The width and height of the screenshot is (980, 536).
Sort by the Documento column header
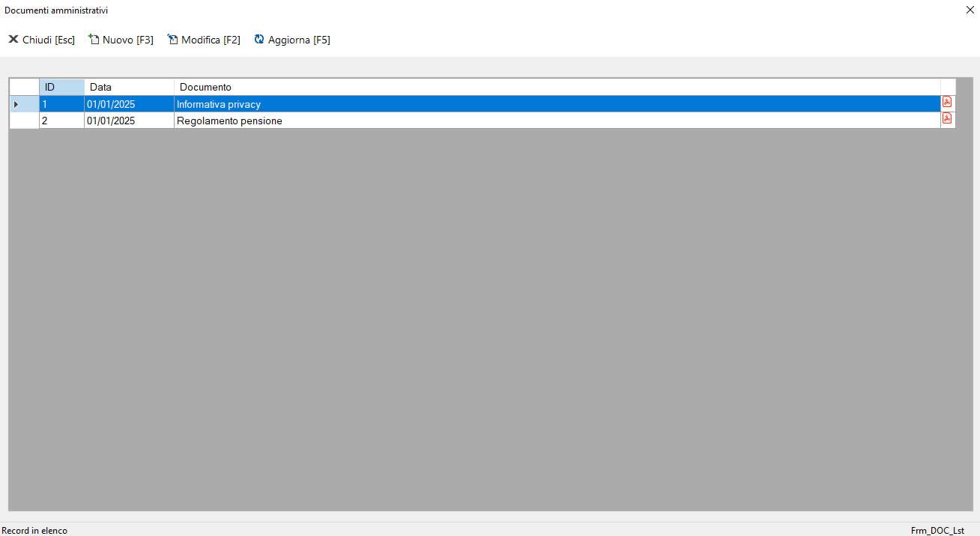point(557,87)
